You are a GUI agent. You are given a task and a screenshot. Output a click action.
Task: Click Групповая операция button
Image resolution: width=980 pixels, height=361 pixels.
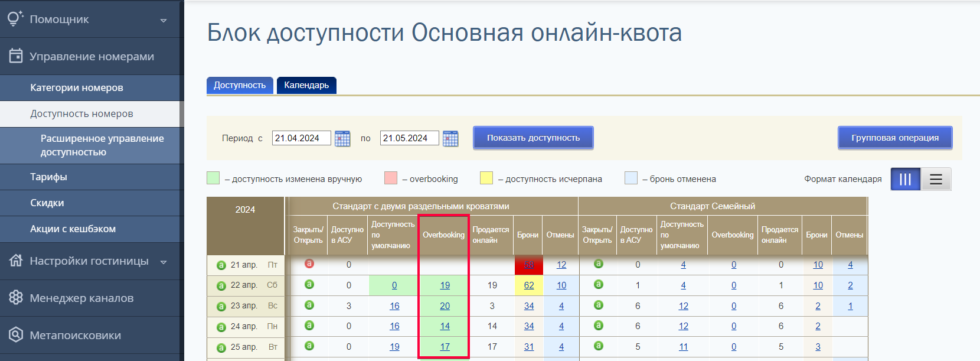coord(895,138)
